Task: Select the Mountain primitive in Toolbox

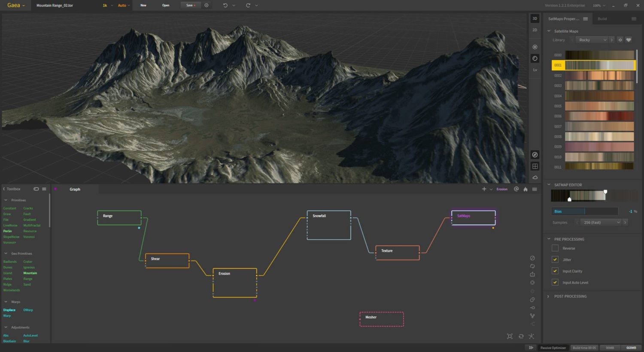Action: coord(30,273)
